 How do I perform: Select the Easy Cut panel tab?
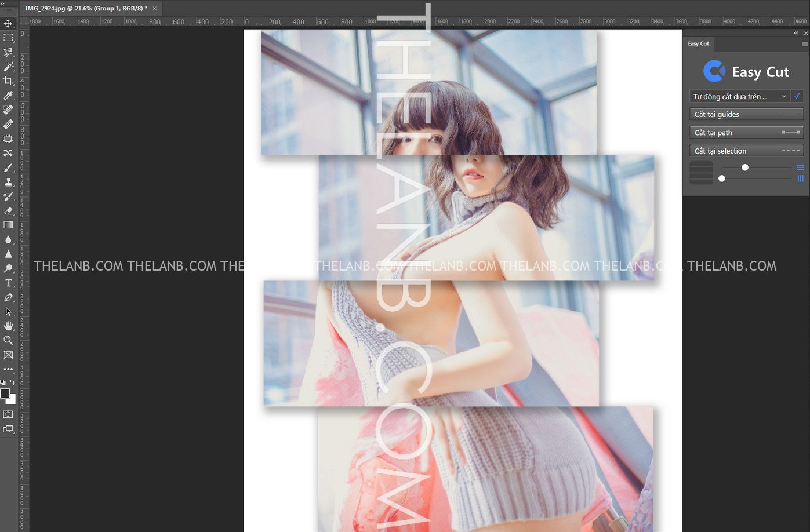click(x=698, y=44)
